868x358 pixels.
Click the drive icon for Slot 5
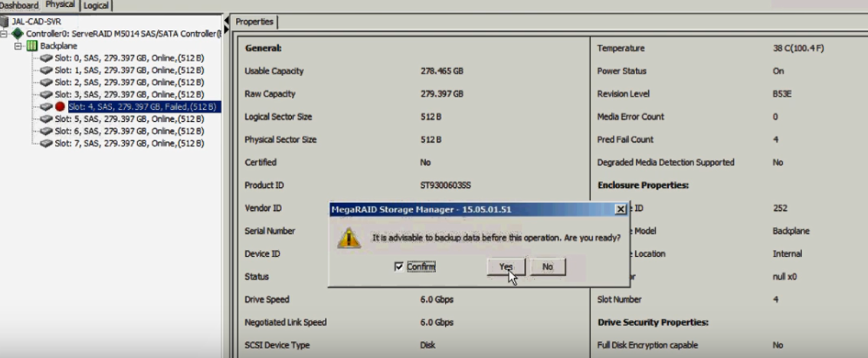point(47,119)
